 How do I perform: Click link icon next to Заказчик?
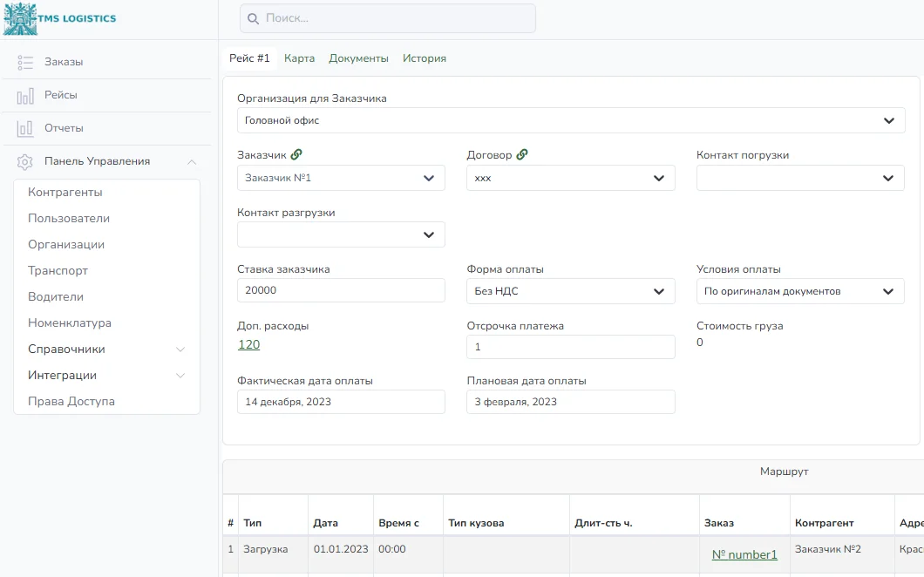[x=296, y=154]
